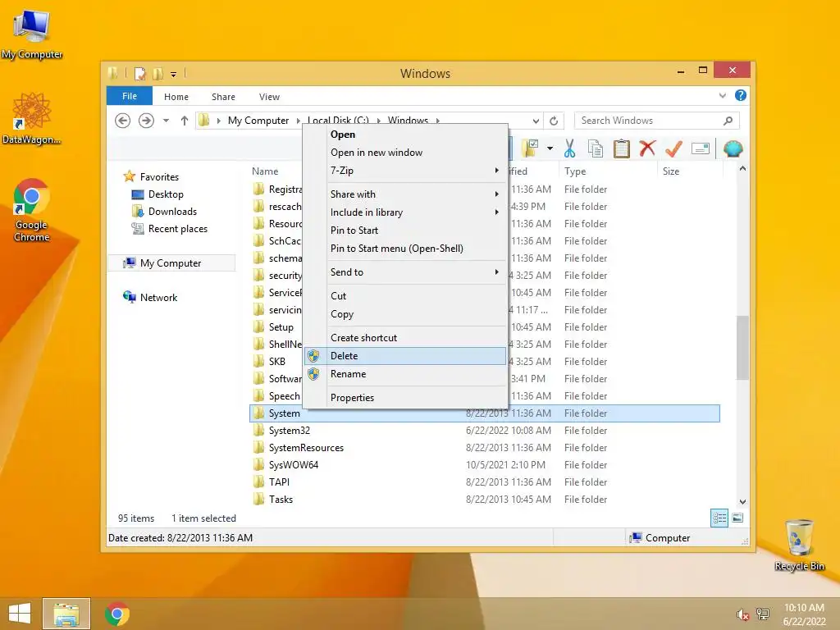Expand the Send to submenu
Image resolution: width=840 pixels, height=630 pixels.
coord(406,272)
